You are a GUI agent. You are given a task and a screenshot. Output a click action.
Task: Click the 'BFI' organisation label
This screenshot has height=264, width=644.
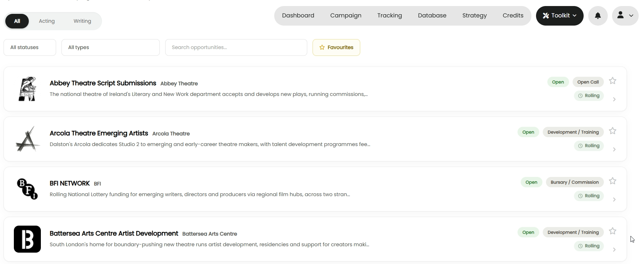(97, 184)
